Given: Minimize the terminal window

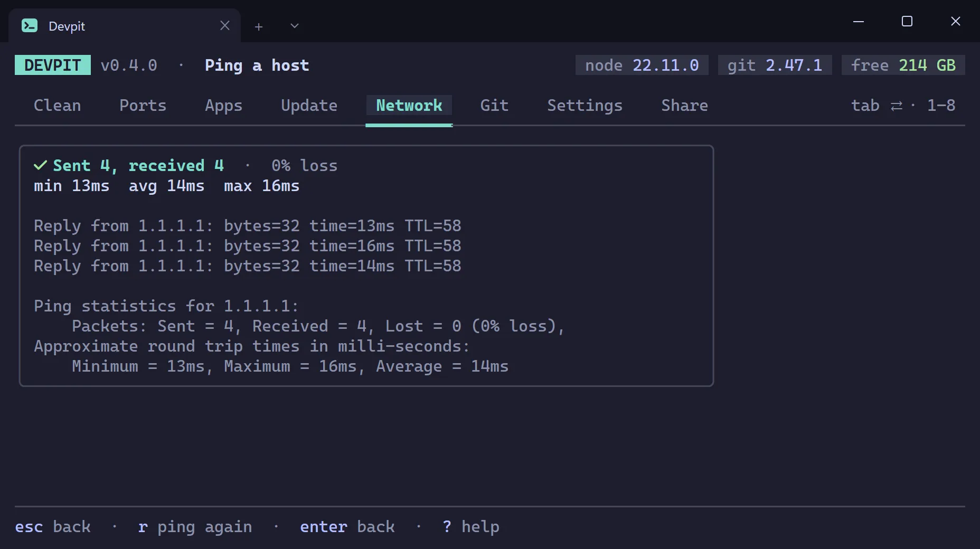Looking at the screenshot, I should 859,22.
